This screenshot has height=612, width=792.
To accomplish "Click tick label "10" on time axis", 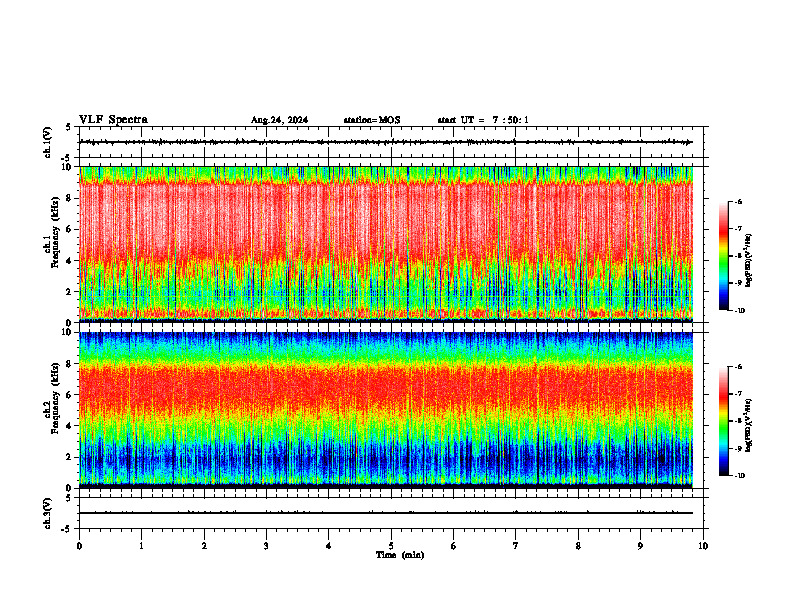I will 703,546.
